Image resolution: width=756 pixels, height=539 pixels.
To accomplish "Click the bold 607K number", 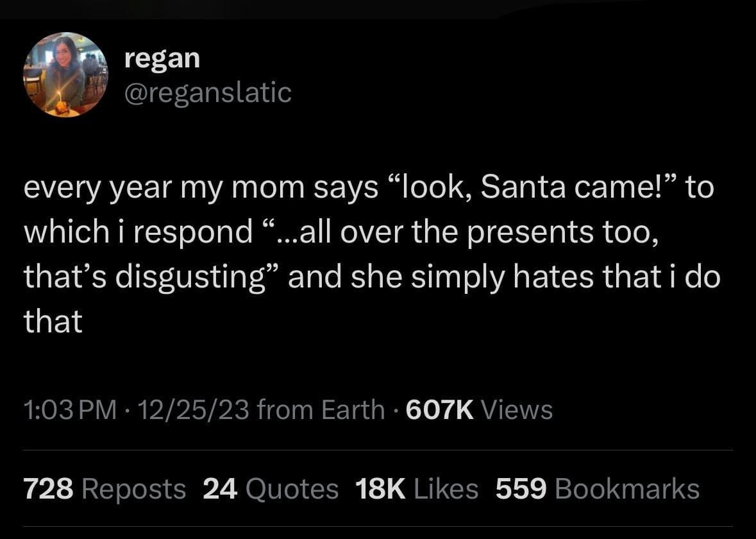I will pyautogui.click(x=440, y=409).
